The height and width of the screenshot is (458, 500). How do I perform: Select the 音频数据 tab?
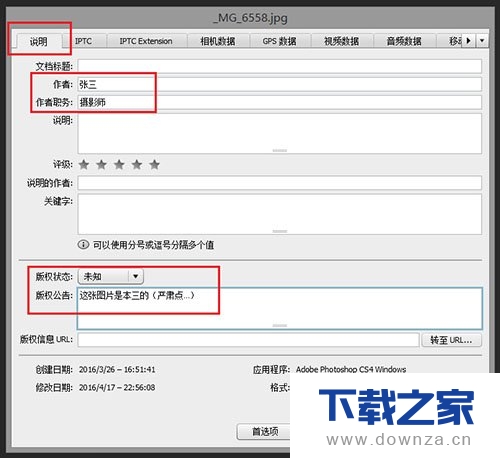click(x=404, y=41)
